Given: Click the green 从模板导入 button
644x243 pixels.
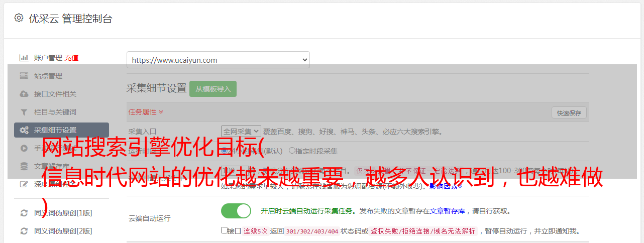Looking at the screenshot, I should [213, 89].
